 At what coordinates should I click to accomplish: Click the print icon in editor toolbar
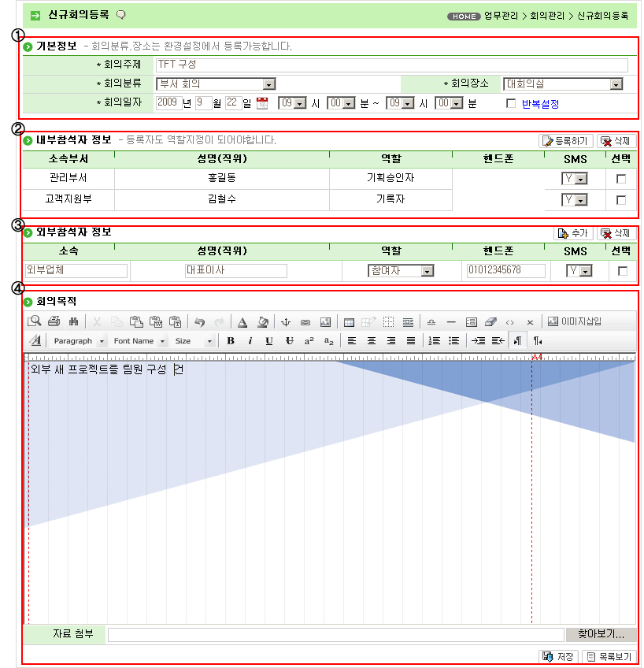[x=54, y=321]
